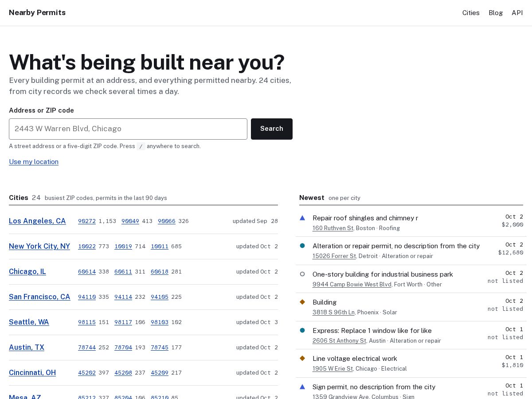Click the $2,000 permit value
The height and width of the screenshot is (399, 532).
pos(512,225)
